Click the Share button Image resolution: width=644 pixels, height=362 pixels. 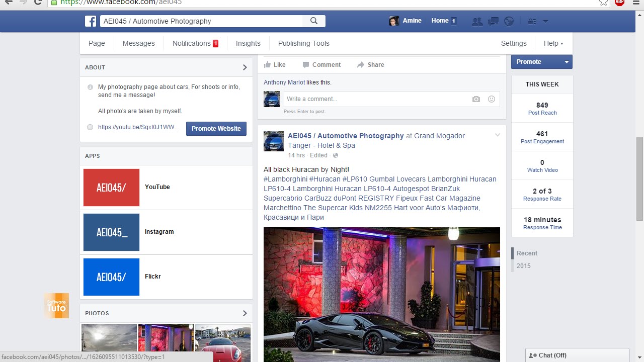click(x=371, y=65)
